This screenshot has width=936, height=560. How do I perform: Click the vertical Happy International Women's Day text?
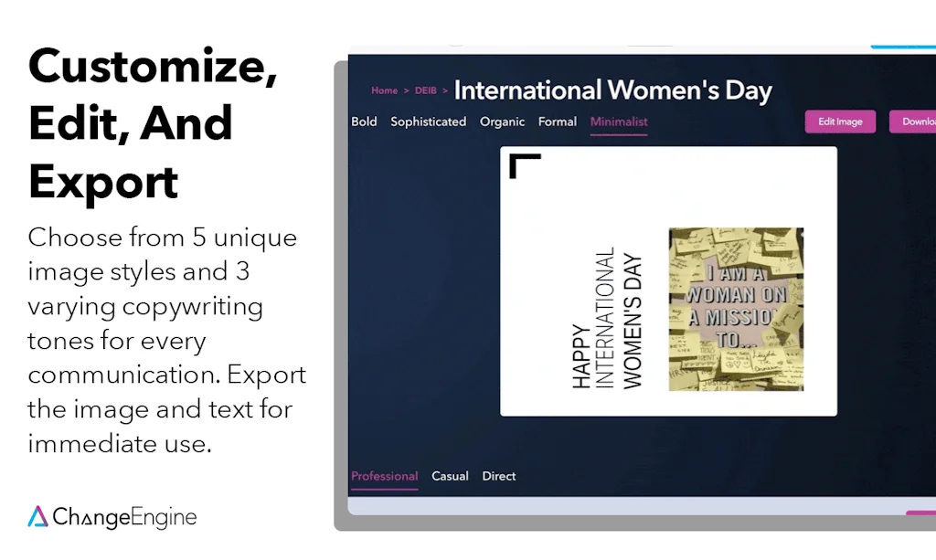tap(607, 320)
